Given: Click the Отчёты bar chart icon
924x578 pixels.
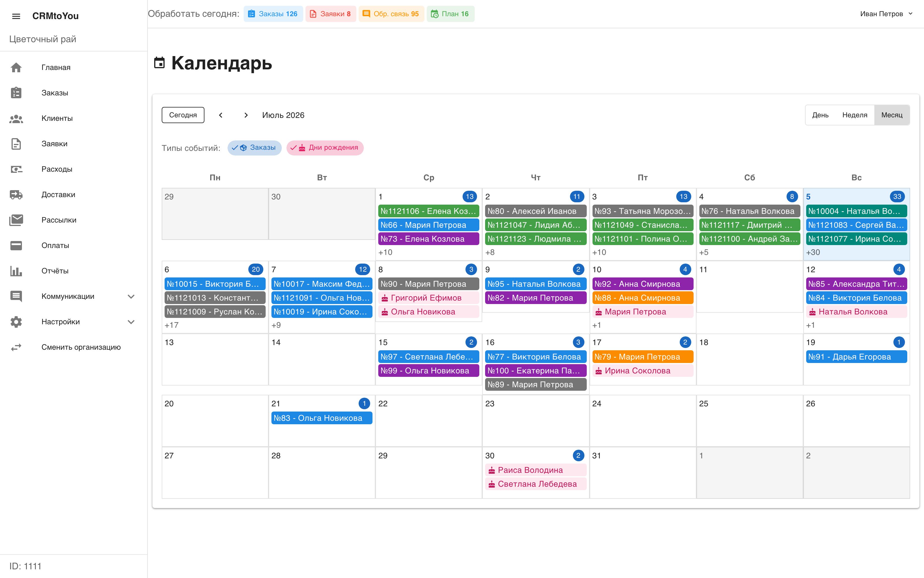Looking at the screenshot, I should tap(16, 271).
